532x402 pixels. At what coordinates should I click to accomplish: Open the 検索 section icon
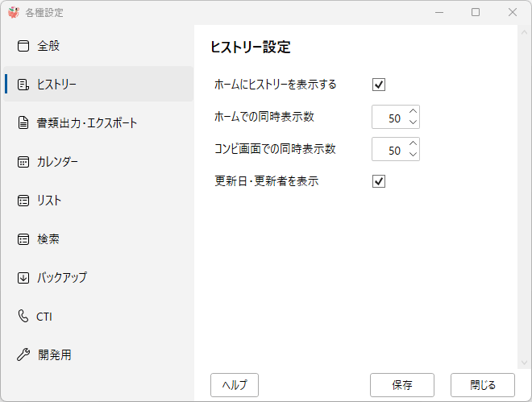pos(23,239)
